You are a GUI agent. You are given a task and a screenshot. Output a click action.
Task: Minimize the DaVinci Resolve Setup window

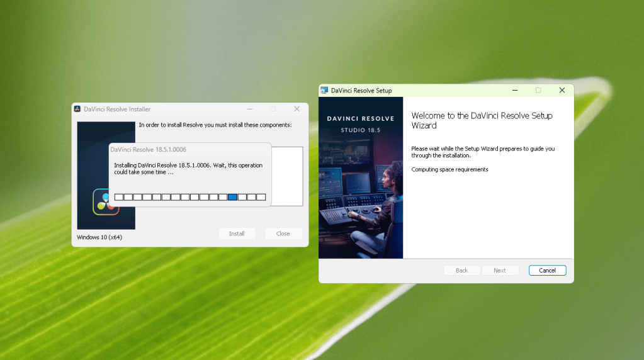click(514, 90)
